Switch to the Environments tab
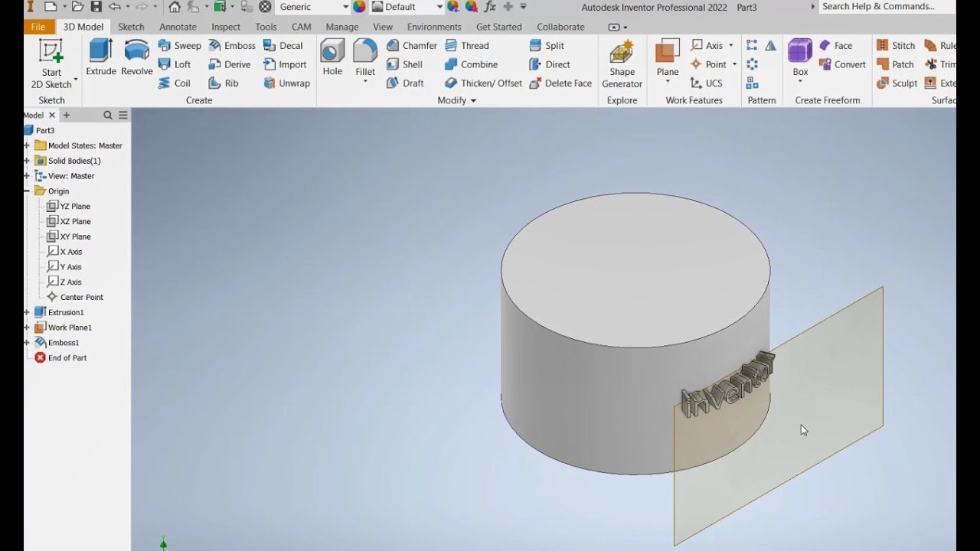The image size is (980, 551). click(x=434, y=27)
